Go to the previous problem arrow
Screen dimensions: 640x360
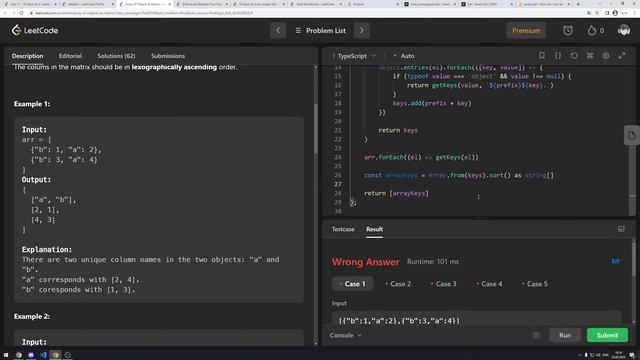click(x=278, y=30)
